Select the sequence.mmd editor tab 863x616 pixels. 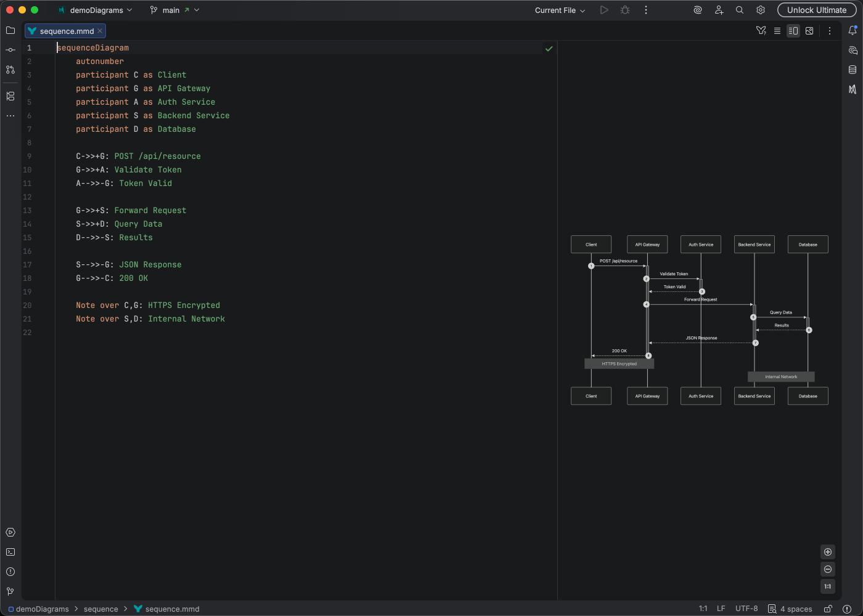62,30
